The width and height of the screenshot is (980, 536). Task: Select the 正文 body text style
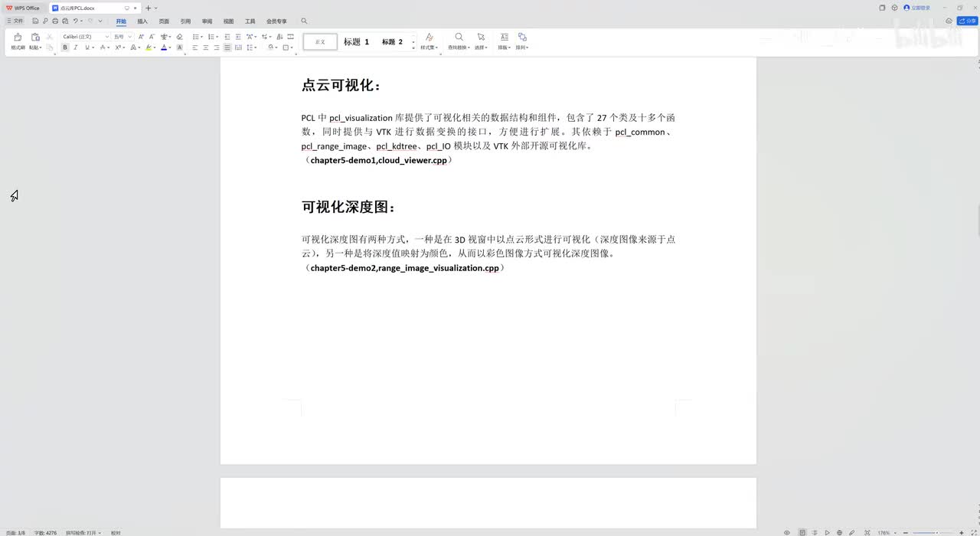(320, 42)
